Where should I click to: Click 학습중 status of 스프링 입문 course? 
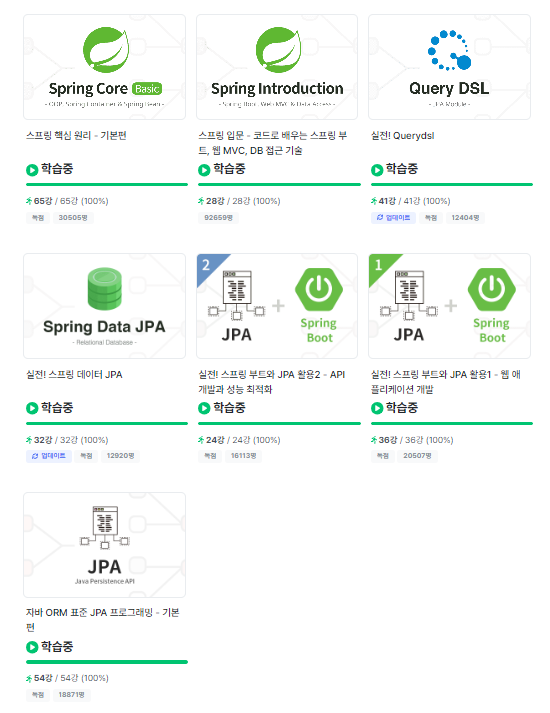[x=230, y=169]
